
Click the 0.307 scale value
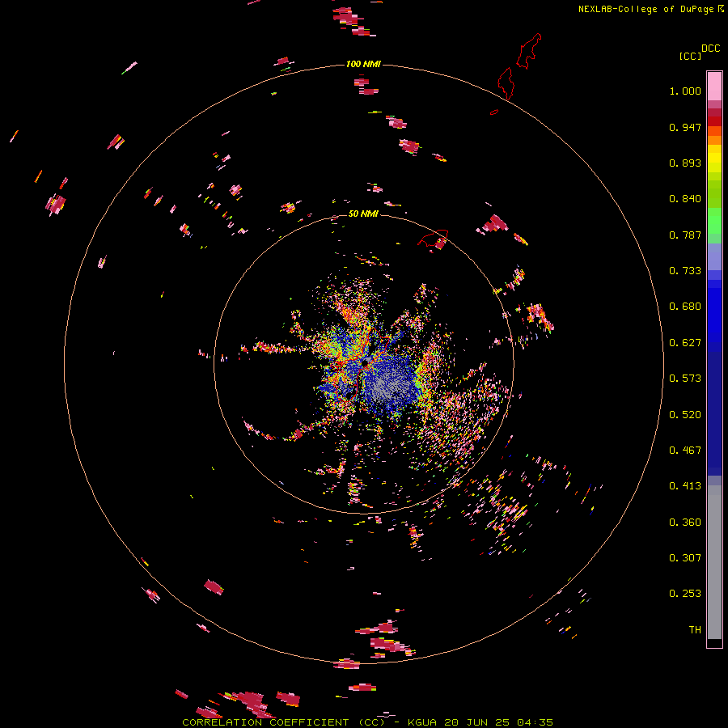click(685, 558)
